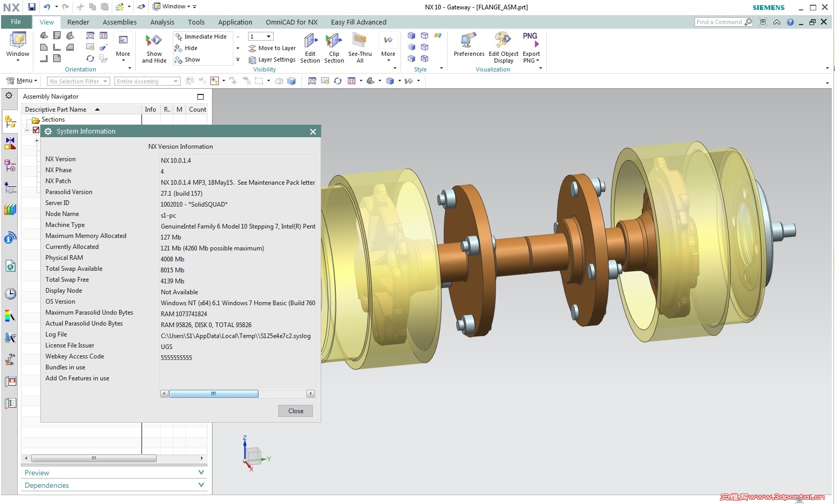Open the Assembly Navigator sidebar tab
This screenshot has height=504, width=835.
pos(10,122)
